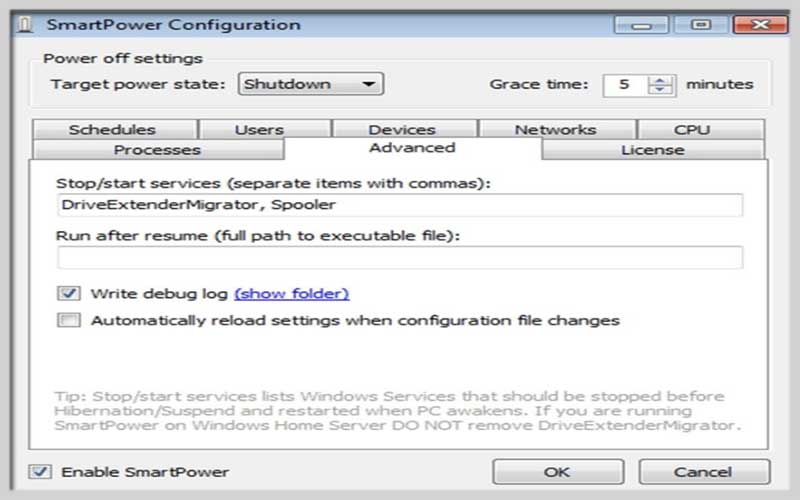This screenshot has height=500, width=800.
Task: Click the SmartPower title bar icon
Action: point(24,24)
